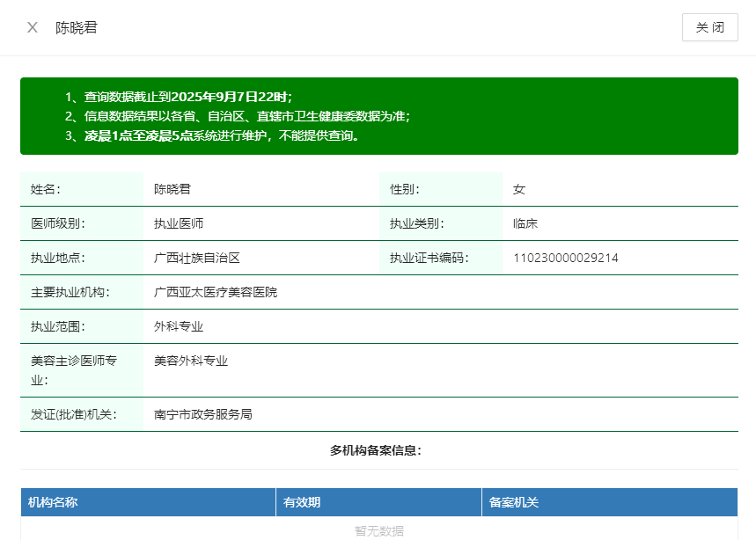
Task: Select value 外科专业
Action: pyautogui.click(x=179, y=326)
